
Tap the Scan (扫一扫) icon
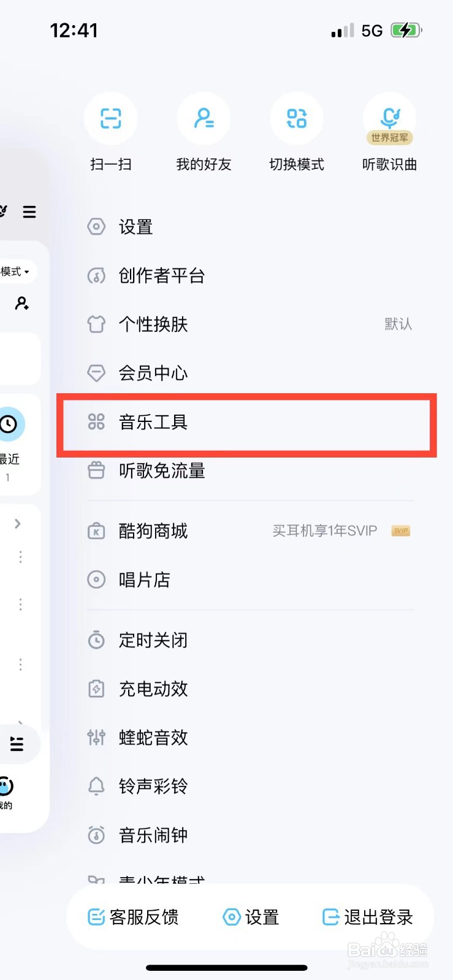coord(111,118)
